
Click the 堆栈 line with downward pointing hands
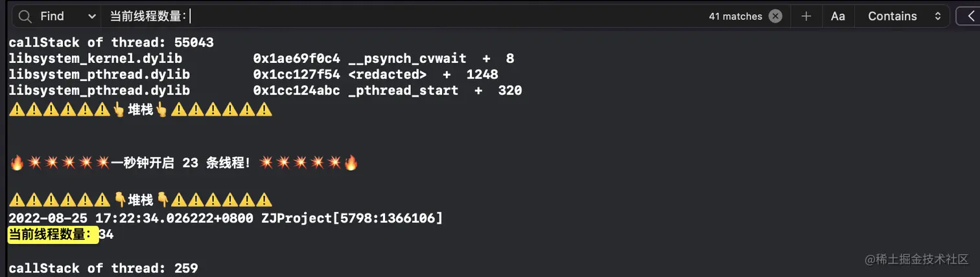click(141, 200)
